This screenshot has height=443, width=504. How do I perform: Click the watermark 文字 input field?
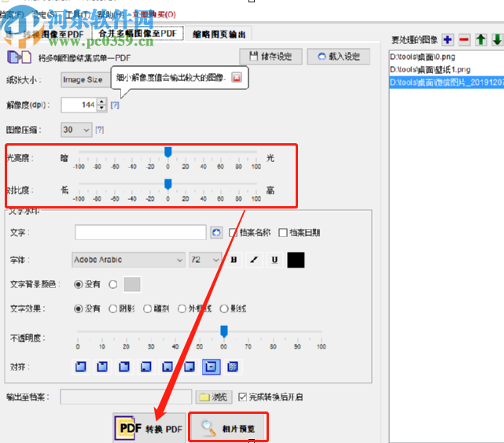pyautogui.click(x=141, y=232)
